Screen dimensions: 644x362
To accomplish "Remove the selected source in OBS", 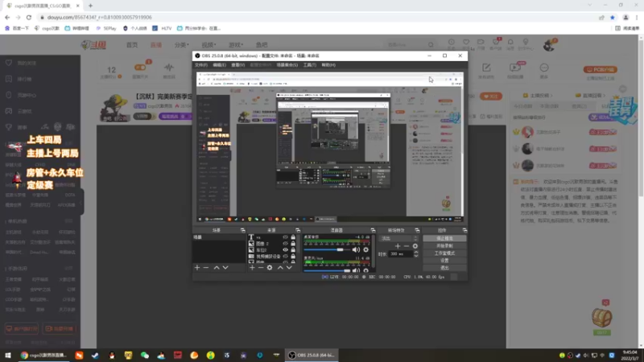I will 261,268.
